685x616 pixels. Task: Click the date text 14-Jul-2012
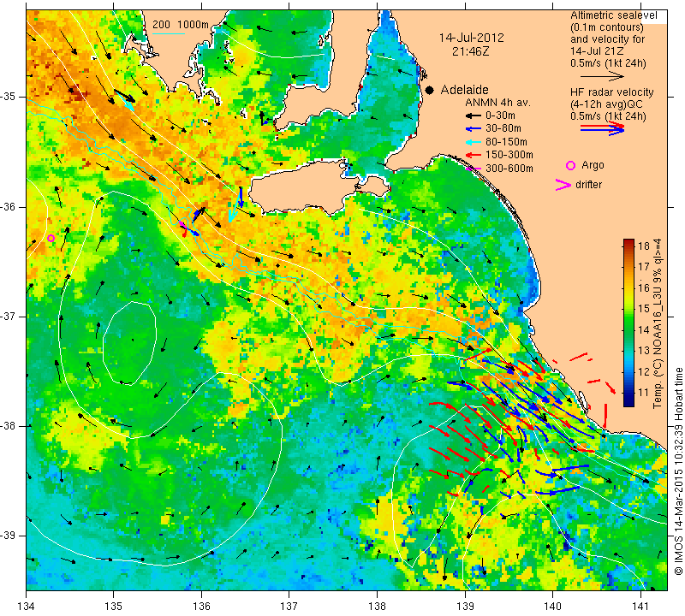472,38
